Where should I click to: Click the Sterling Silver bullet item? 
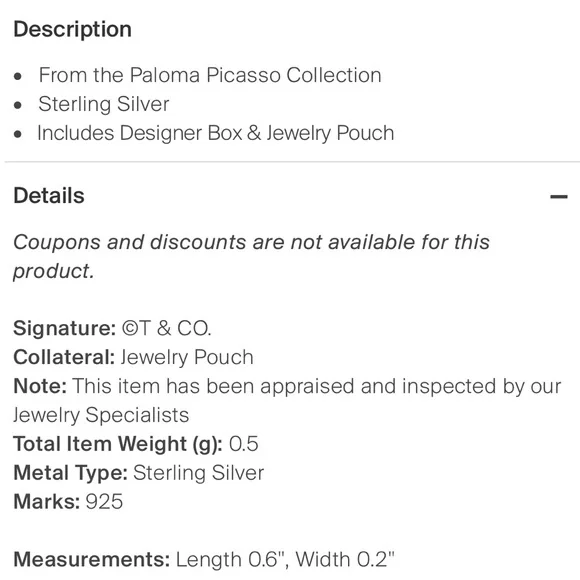click(x=104, y=104)
